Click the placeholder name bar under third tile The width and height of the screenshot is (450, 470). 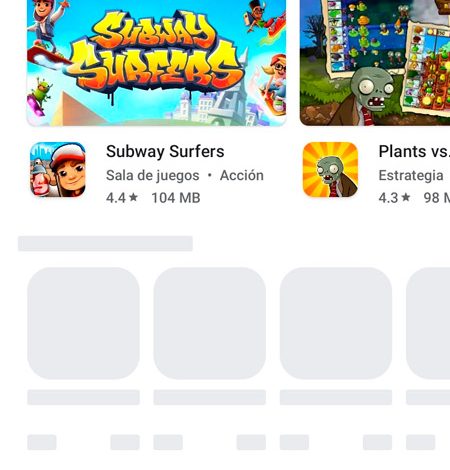[336, 397]
